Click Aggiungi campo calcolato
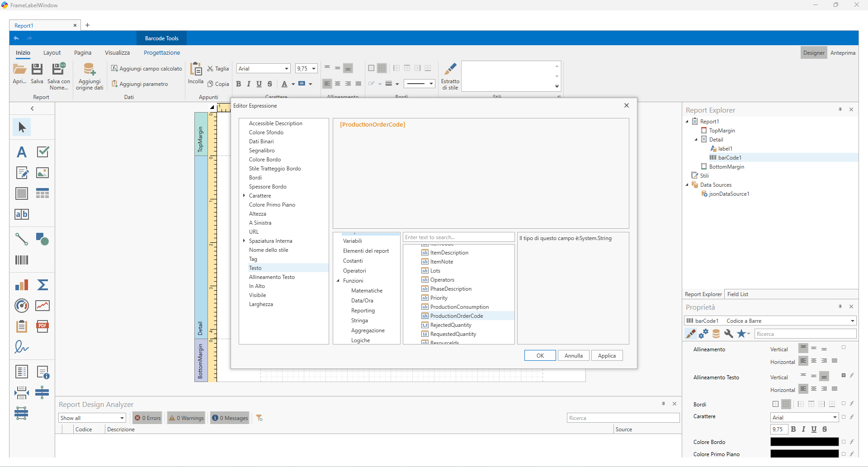The width and height of the screenshot is (868, 467). 146,69
